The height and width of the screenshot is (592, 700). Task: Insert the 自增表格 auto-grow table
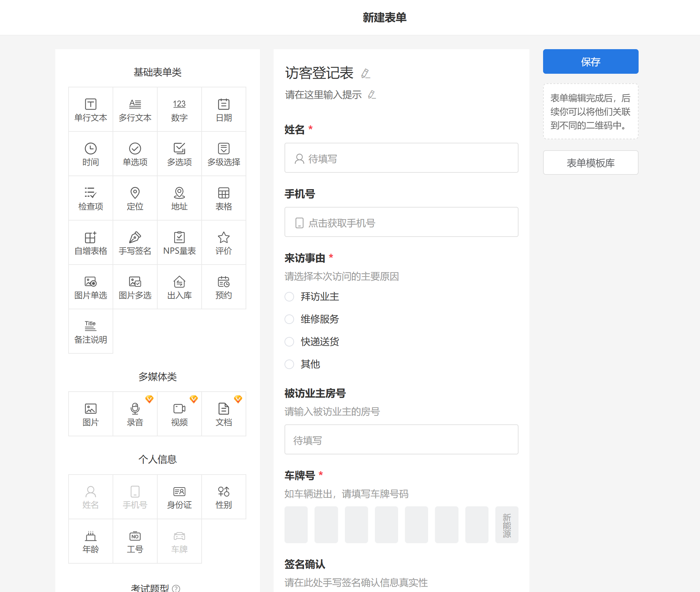tap(91, 243)
